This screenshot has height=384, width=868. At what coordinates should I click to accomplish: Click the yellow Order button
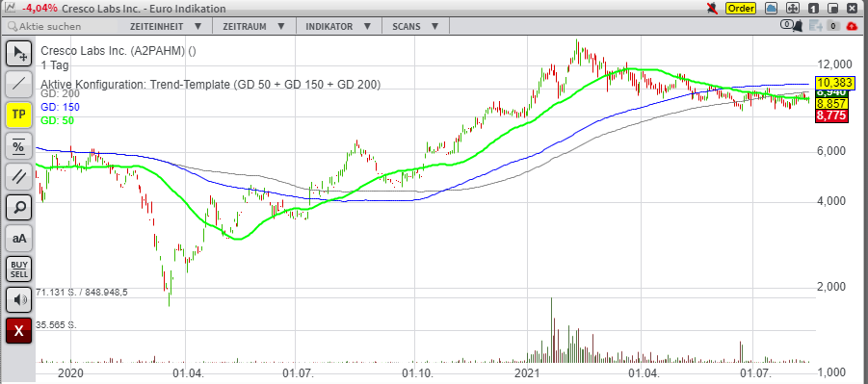[741, 9]
